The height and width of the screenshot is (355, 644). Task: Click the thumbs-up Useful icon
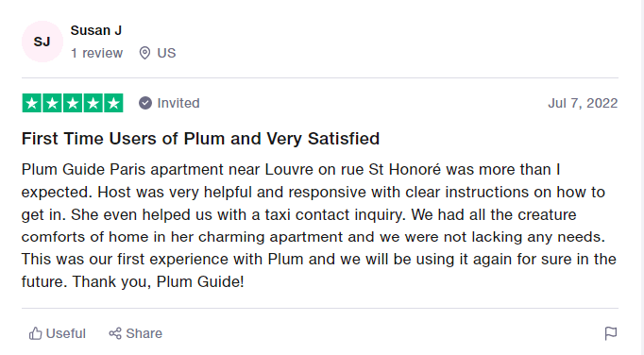click(35, 333)
